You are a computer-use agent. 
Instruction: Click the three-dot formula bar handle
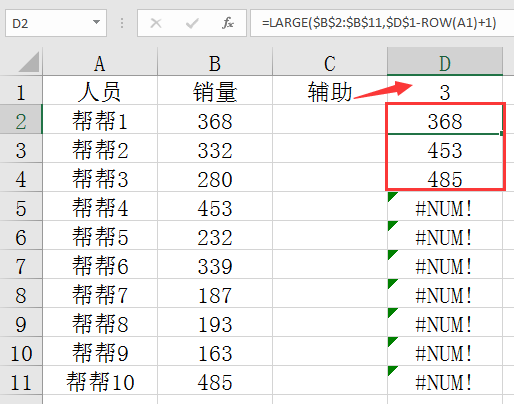click(x=122, y=23)
